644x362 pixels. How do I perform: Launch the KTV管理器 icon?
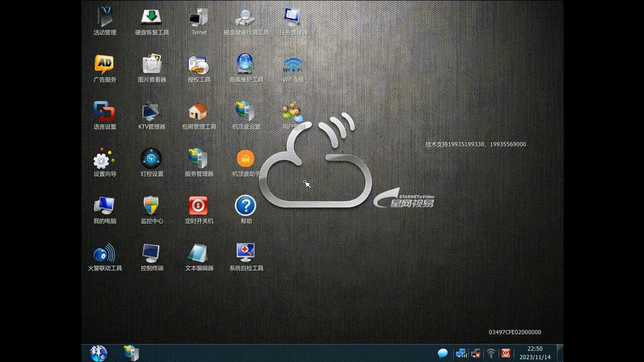(151, 112)
